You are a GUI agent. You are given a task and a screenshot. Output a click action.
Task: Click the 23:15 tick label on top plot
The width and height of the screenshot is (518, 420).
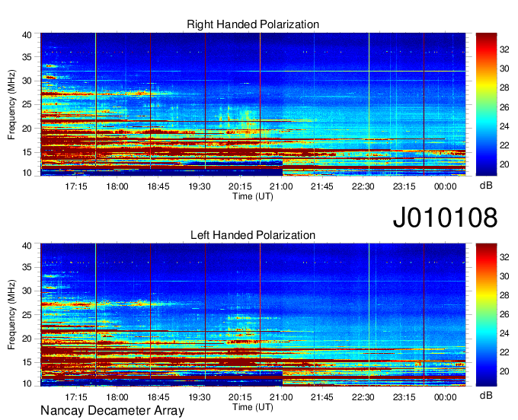coord(404,186)
